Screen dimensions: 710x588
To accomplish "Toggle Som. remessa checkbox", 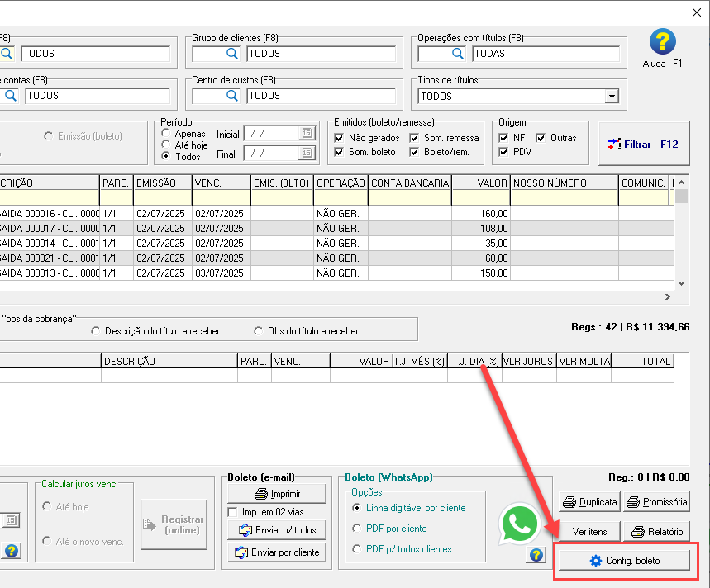I will pyautogui.click(x=414, y=137).
